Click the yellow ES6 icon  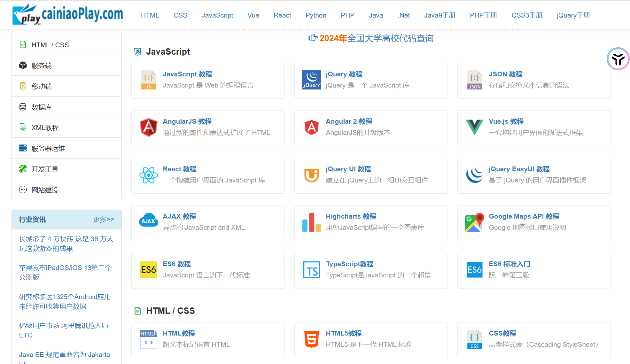[x=148, y=270]
